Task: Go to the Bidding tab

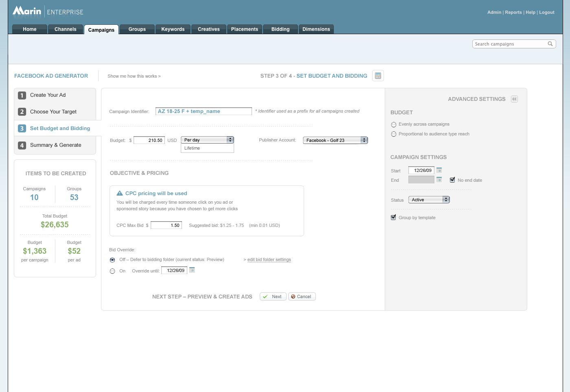Action: pyautogui.click(x=280, y=29)
